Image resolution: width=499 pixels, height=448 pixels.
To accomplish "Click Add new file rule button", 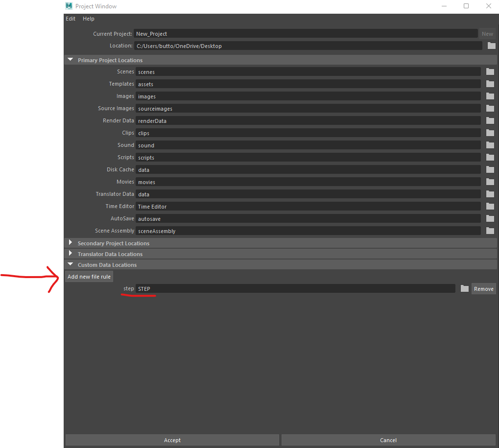I will point(89,277).
